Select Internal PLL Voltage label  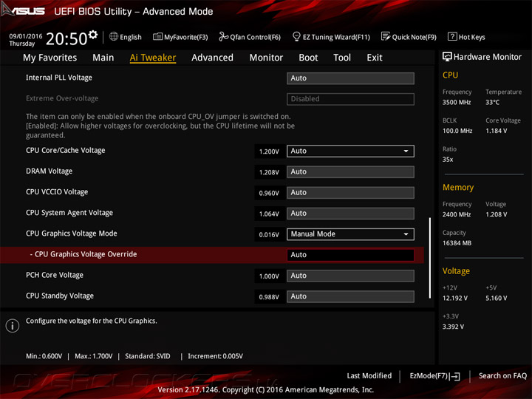point(59,78)
